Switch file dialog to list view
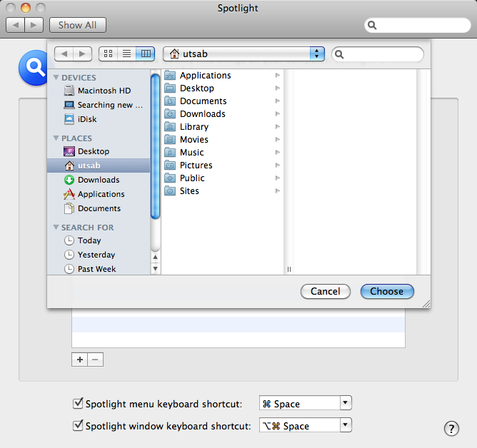Screen dimensions: 477x448 126,54
